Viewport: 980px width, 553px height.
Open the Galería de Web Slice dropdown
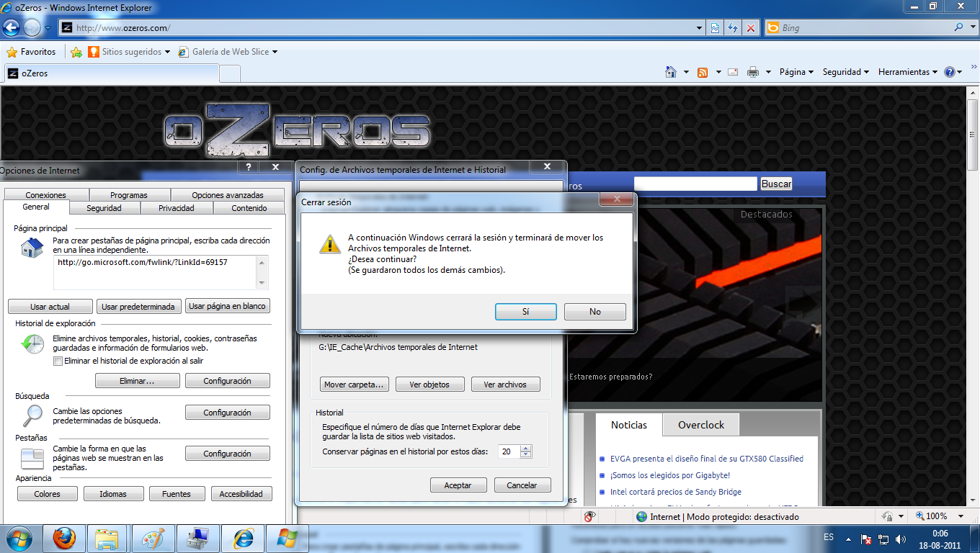point(275,52)
